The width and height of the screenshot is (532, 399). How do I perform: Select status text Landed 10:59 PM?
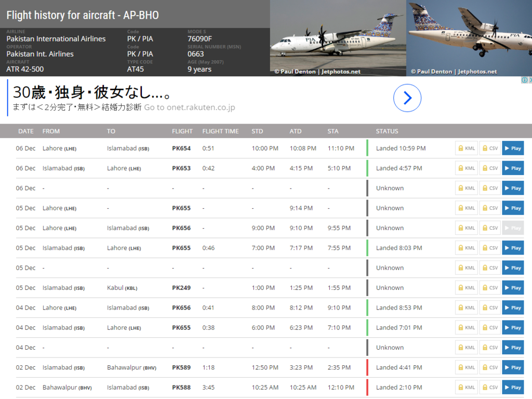tap(401, 148)
